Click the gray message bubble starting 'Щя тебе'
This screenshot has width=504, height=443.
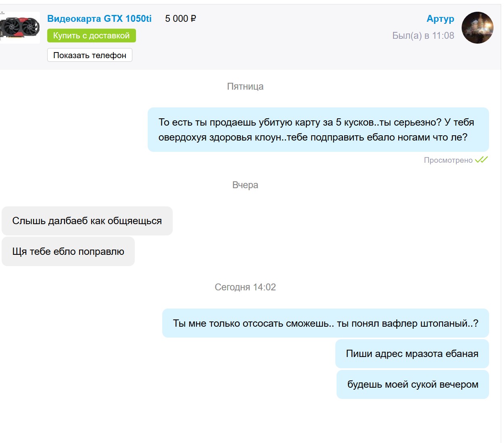[68, 252]
